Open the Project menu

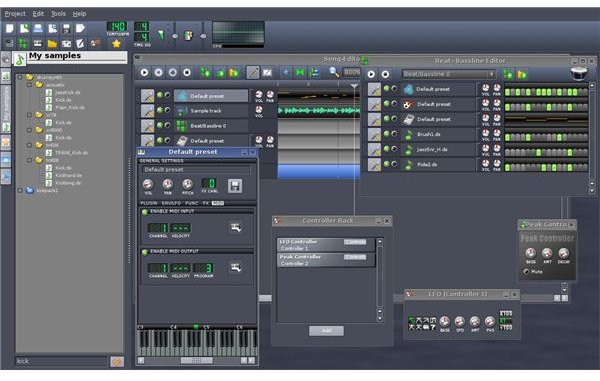15,14
